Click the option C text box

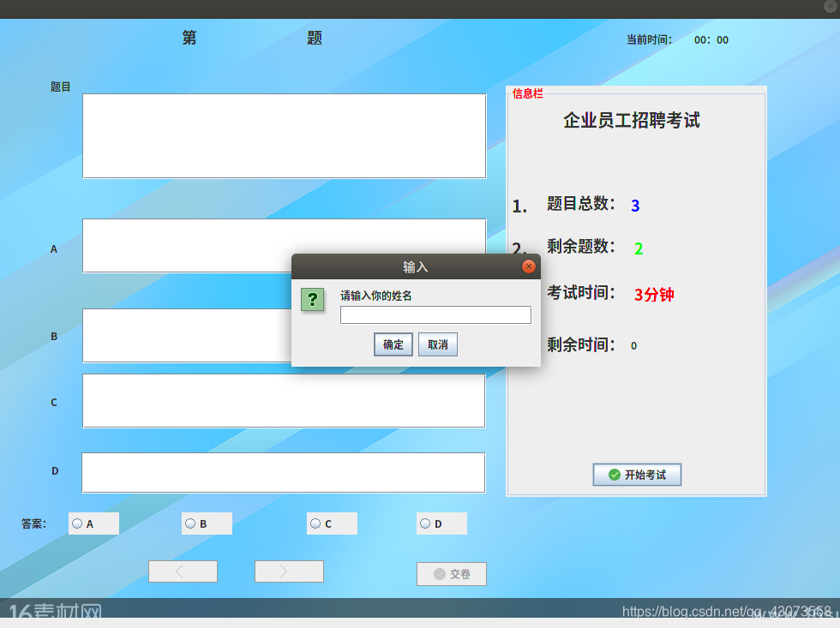284,401
